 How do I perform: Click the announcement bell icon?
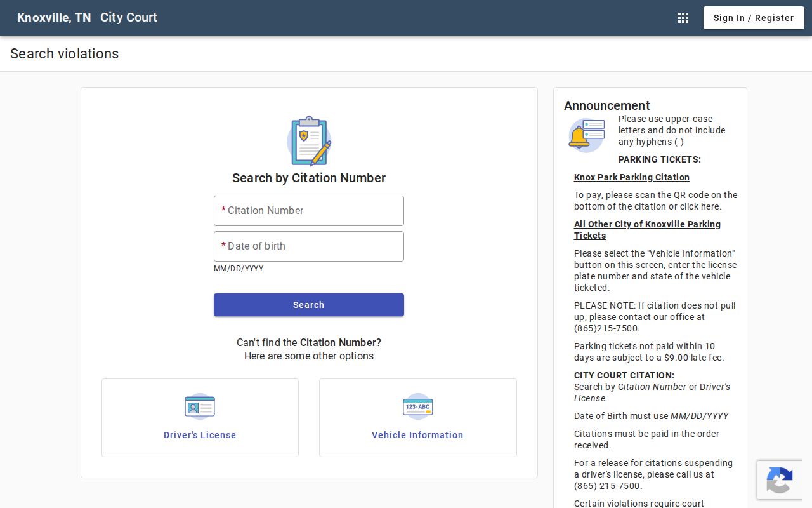click(x=586, y=135)
